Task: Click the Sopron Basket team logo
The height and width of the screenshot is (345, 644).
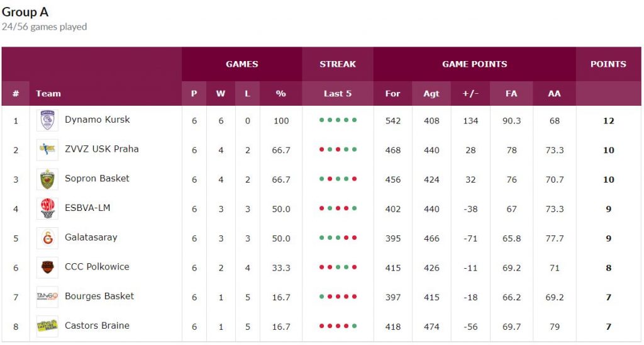Action: (47, 179)
